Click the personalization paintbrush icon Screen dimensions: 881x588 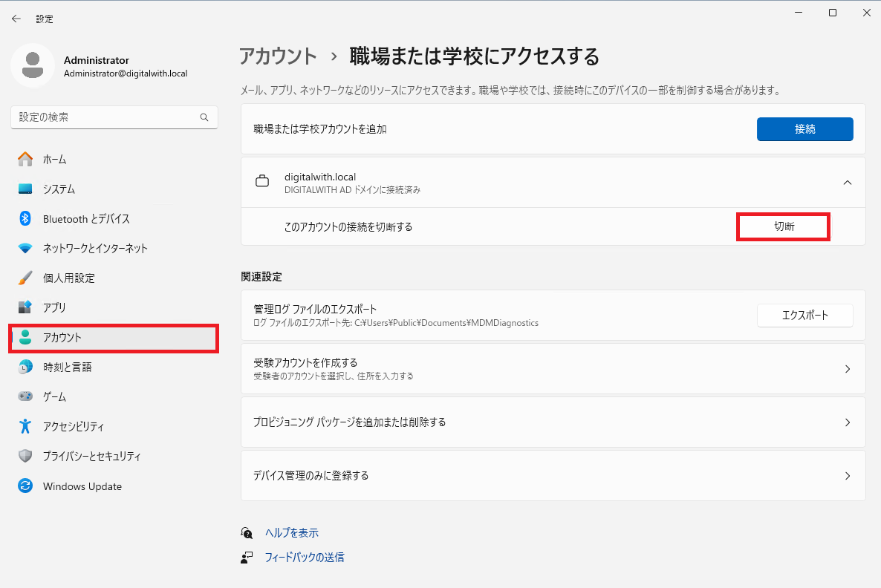click(x=25, y=278)
